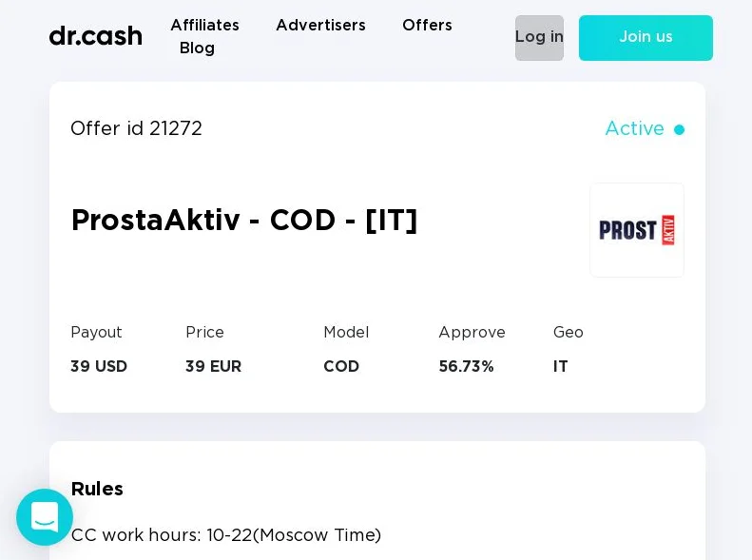Image resolution: width=752 pixels, height=560 pixels.
Task: Click the ProstaAktiv - COD - [IT] title
Action: [244, 221]
